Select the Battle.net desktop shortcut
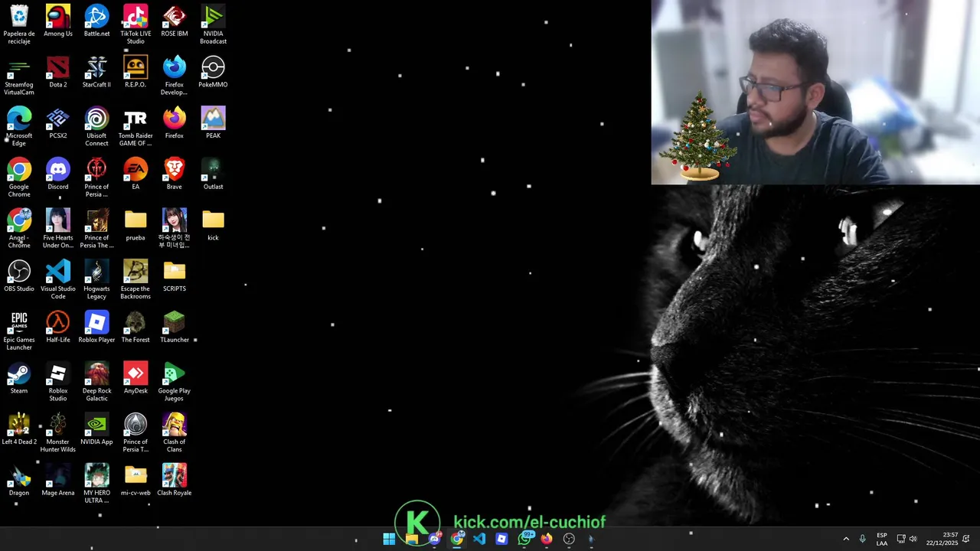 96,21
